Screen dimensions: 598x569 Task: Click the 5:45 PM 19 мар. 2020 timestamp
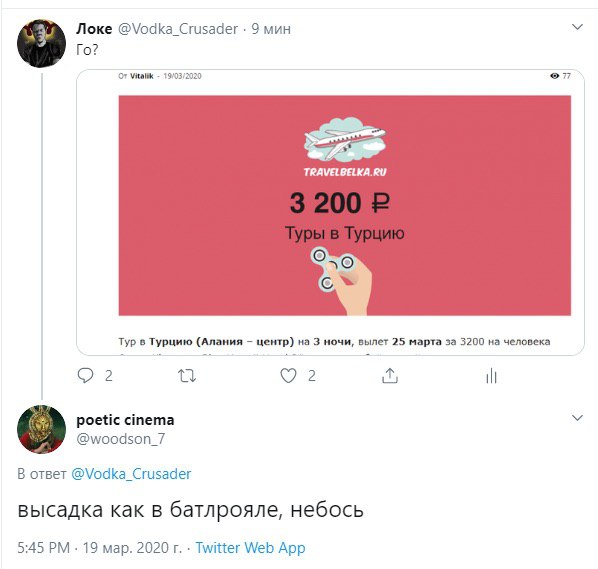pyautogui.click(x=100, y=548)
